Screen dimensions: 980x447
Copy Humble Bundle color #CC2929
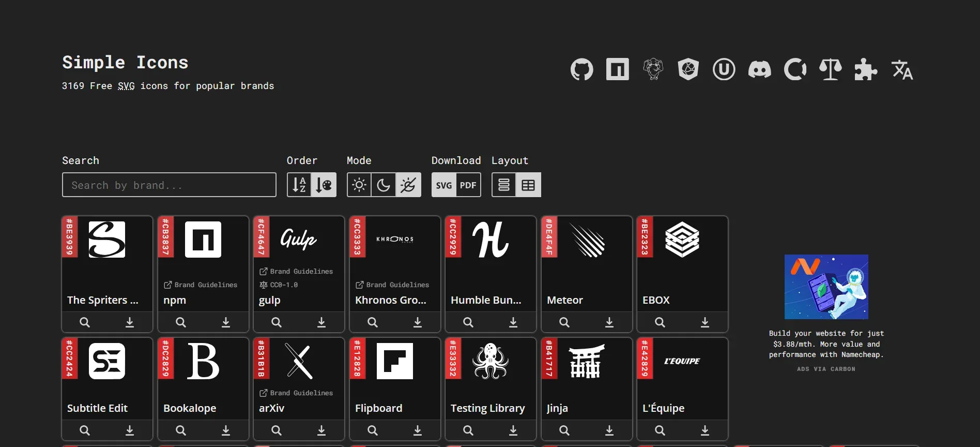(453, 237)
